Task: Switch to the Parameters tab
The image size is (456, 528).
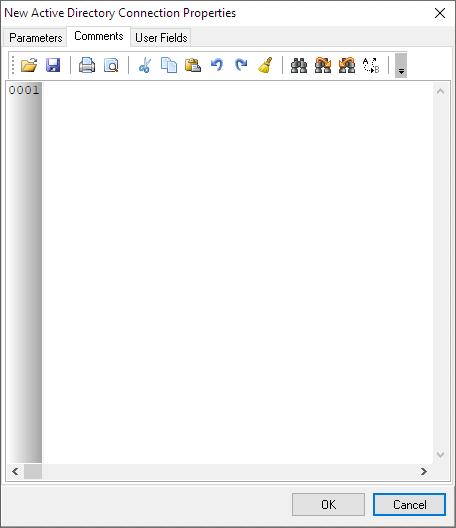Action: (x=36, y=38)
